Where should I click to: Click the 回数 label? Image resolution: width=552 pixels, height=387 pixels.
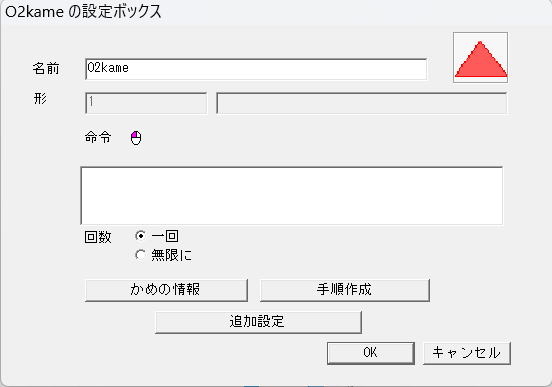[x=98, y=237]
